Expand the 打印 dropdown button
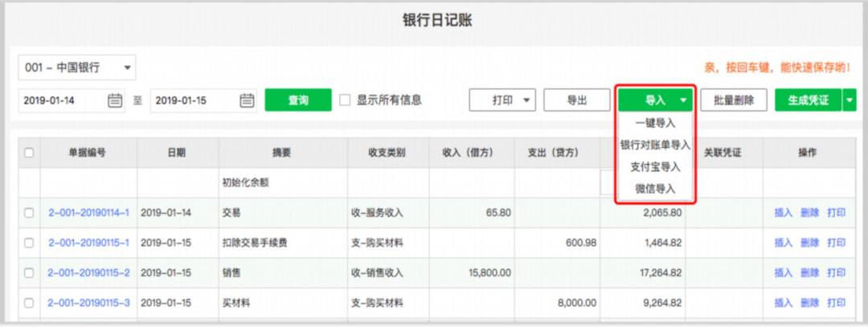This screenshot has width=868, height=327. point(502,100)
